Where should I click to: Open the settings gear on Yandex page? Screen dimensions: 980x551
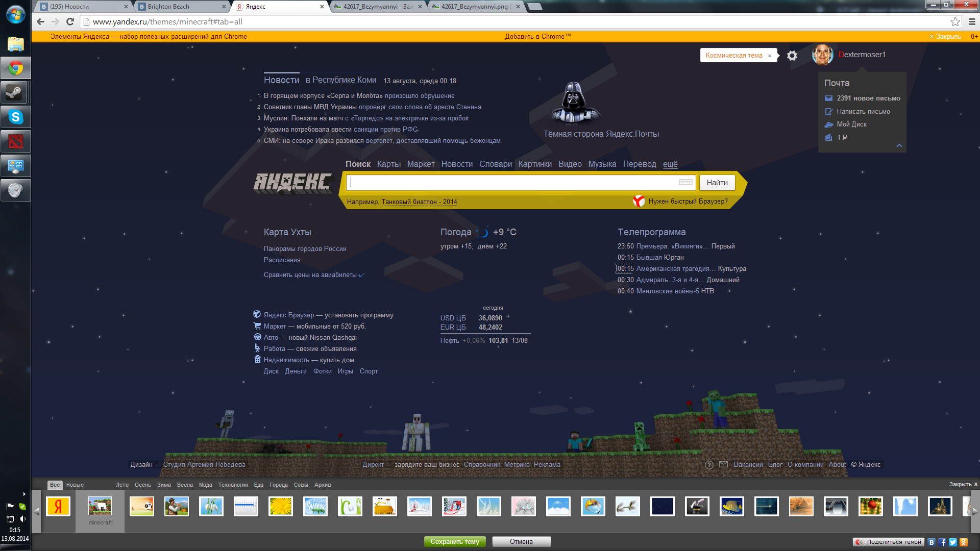tap(792, 56)
